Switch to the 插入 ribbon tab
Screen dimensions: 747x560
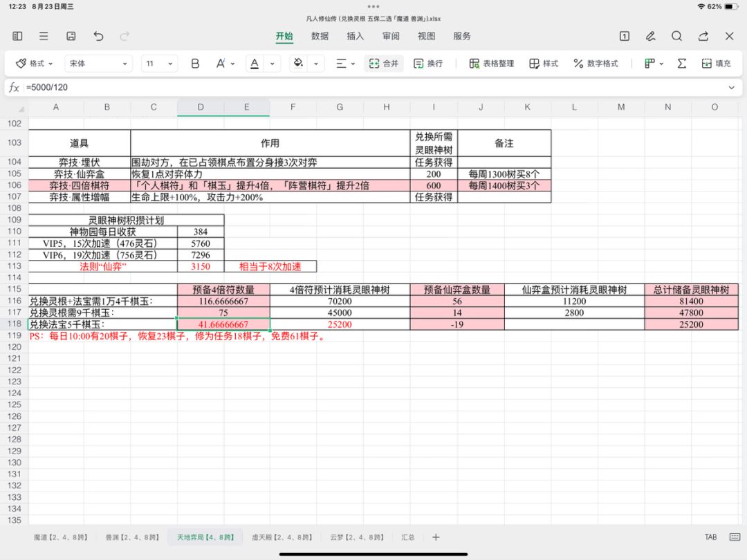click(355, 36)
